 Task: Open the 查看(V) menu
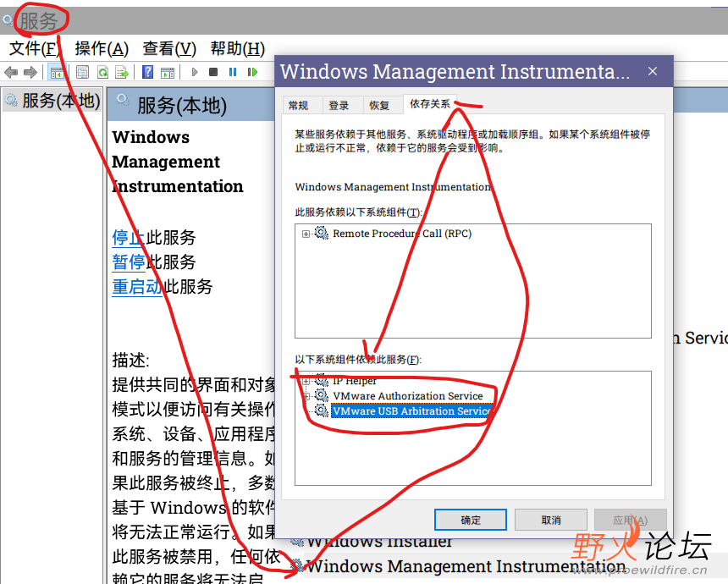pos(169,48)
